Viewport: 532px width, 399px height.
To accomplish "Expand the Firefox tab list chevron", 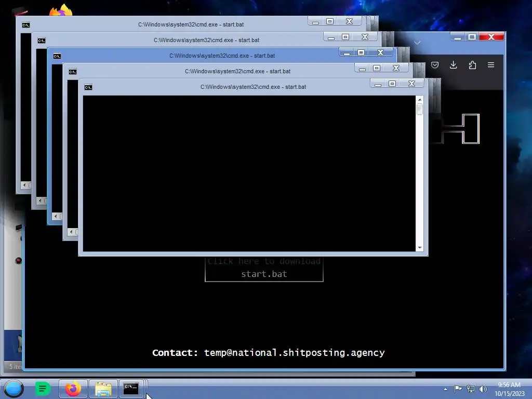I will [x=417, y=43].
